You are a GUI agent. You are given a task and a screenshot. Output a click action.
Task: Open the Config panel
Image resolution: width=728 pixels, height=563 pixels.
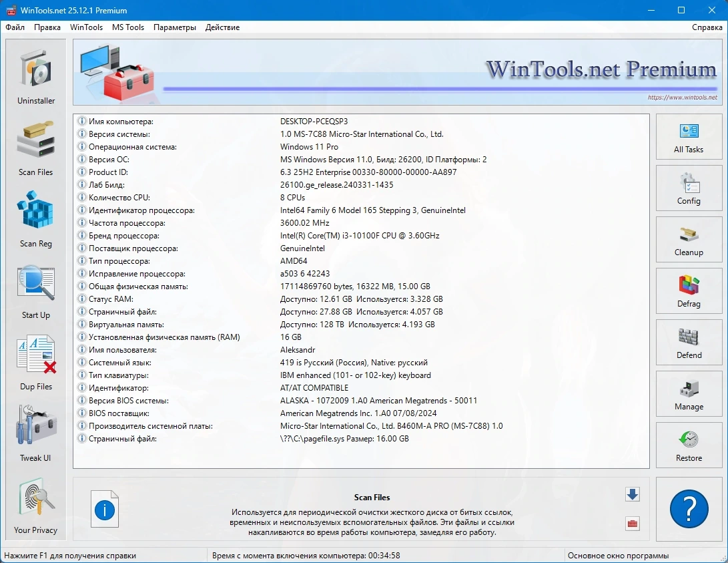coord(689,188)
